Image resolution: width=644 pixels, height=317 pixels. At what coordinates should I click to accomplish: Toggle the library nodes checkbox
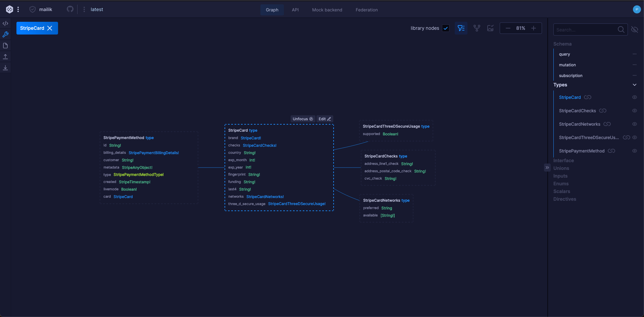click(446, 28)
